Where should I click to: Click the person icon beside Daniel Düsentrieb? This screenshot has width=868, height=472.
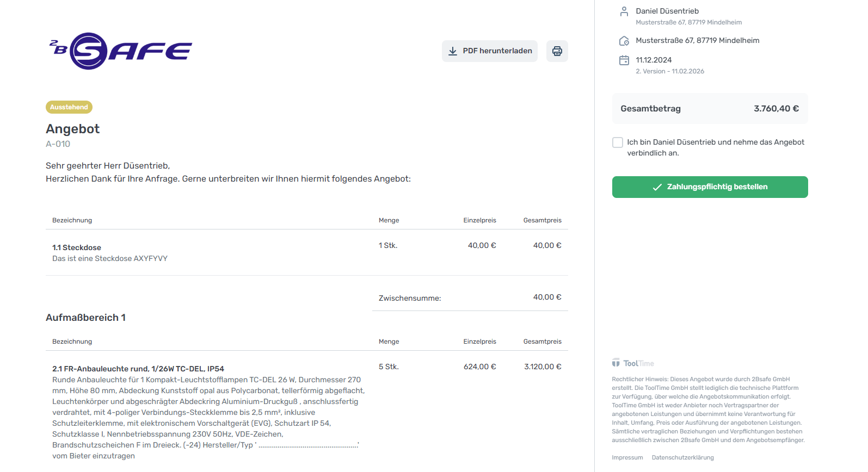pyautogui.click(x=624, y=11)
